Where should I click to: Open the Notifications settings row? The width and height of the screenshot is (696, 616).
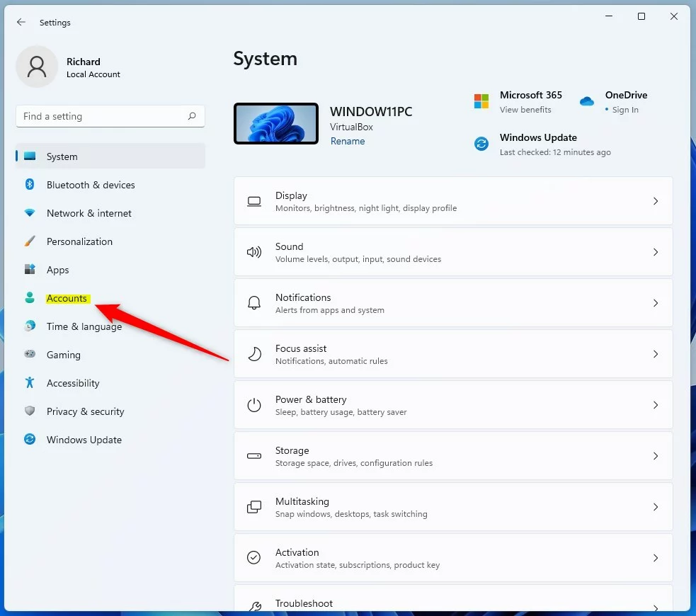pos(453,303)
